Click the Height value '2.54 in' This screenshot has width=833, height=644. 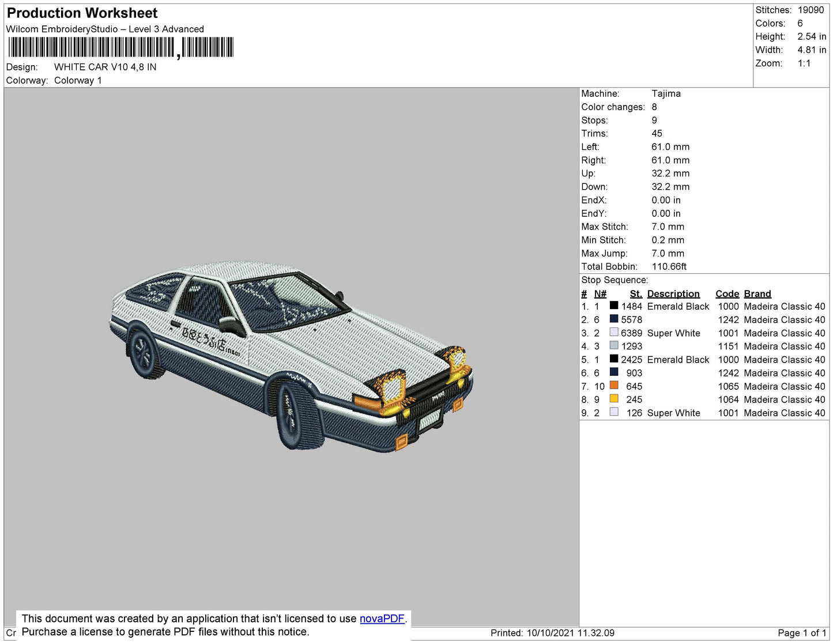coord(812,36)
